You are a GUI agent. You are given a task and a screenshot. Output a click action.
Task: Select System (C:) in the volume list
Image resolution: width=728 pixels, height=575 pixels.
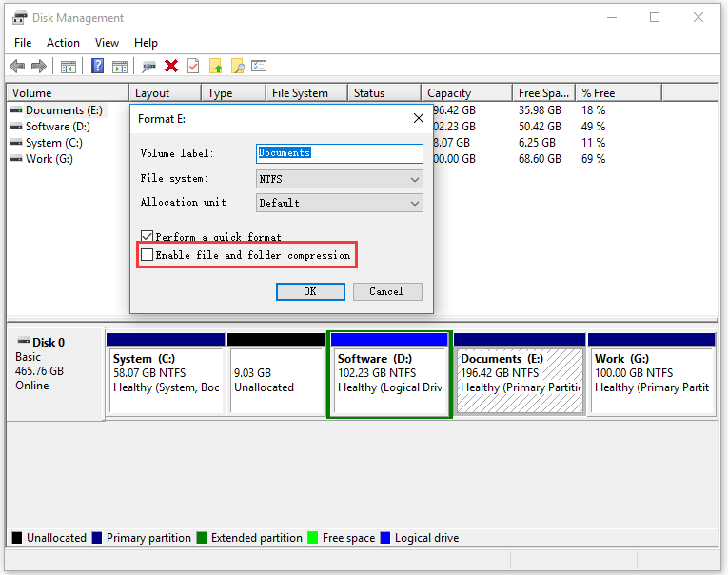[54, 143]
